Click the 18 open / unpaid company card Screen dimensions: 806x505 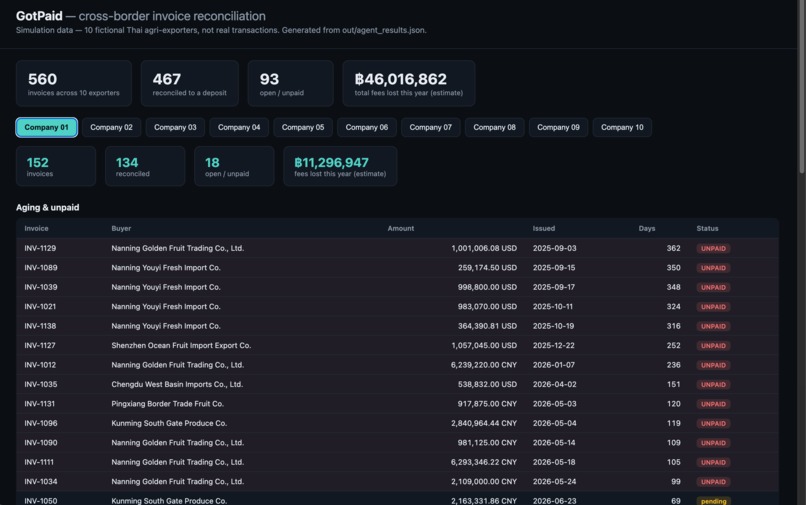pos(234,166)
